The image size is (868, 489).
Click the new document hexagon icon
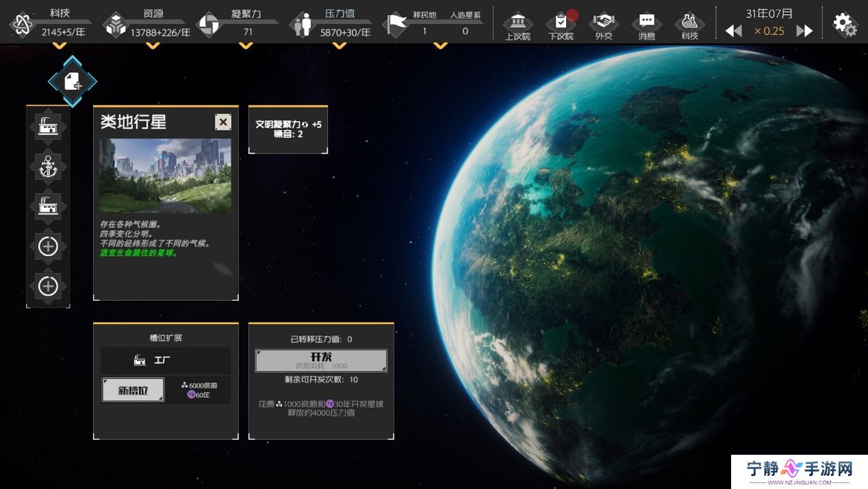pos(72,82)
